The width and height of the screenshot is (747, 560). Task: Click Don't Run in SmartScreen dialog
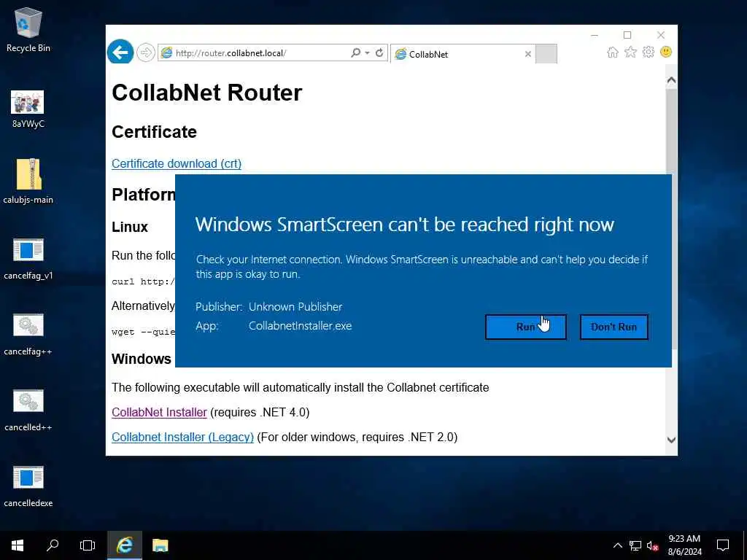pos(614,327)
